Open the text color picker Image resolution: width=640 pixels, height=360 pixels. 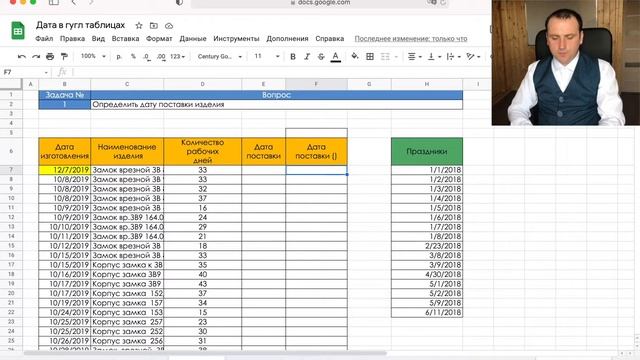(336, 57)
